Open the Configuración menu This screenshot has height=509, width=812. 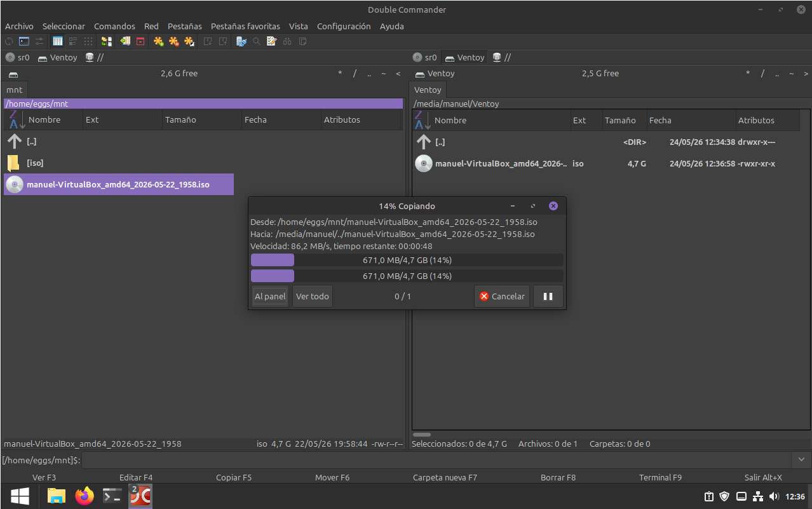click(x=344, y=26)
